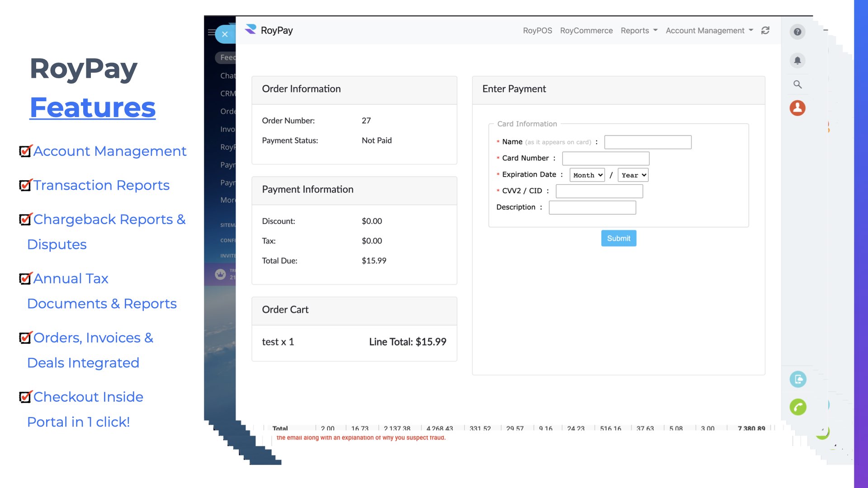Toggle the Account Management checkbox

tap(25, 151)
